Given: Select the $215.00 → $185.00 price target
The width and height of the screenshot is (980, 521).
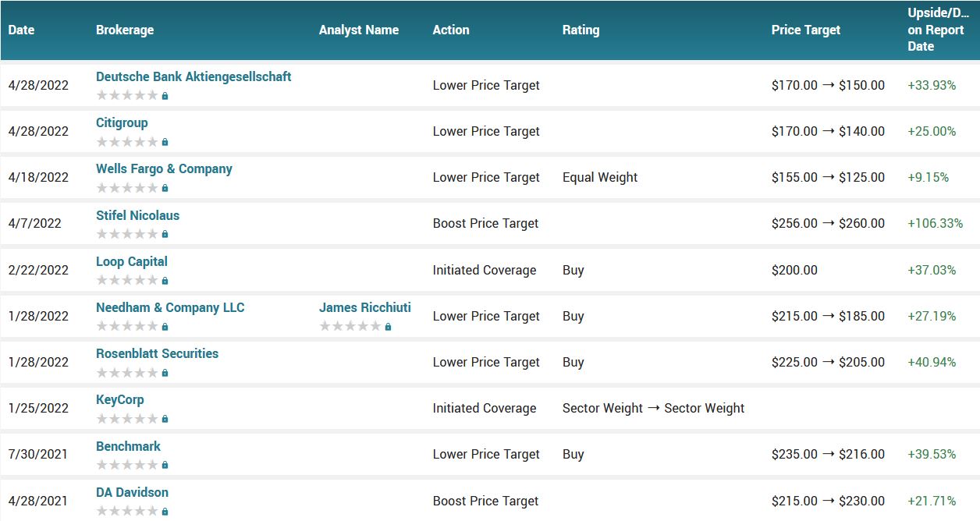Looking at the screenshot, I should click(828, 316).
